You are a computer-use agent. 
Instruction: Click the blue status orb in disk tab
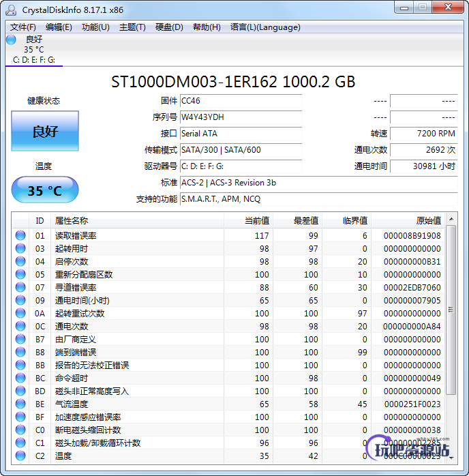click(11, 40)
